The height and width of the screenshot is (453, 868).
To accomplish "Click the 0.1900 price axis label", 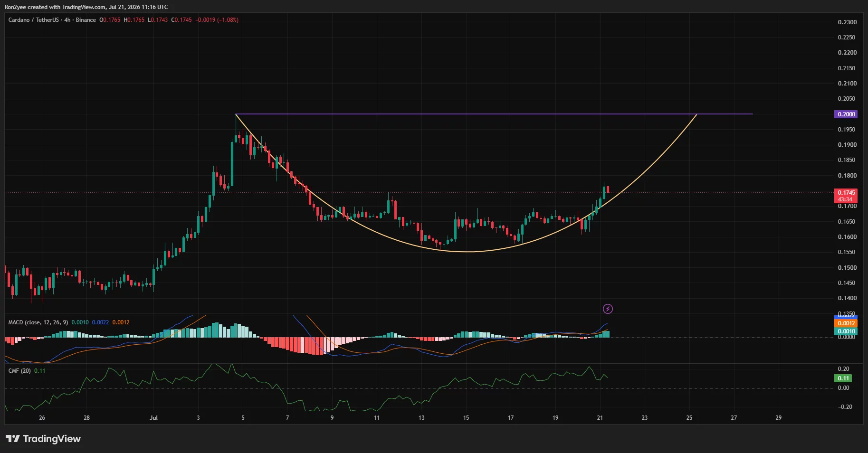I will point(847,145).
